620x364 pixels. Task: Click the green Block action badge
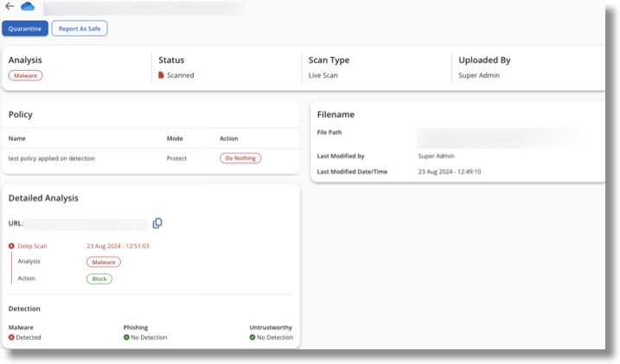pos(99,278)
